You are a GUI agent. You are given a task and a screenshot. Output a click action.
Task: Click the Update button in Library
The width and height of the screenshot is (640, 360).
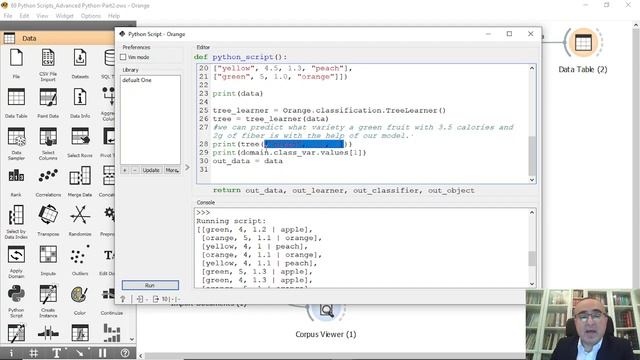tap(151, 170)
